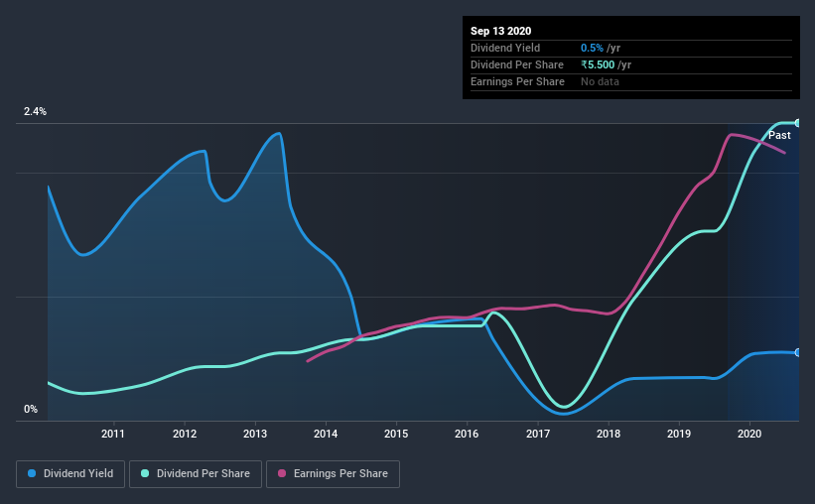Click the 'Sep 13 2020' tooltip date
The width and height of the screenshot is (815, 504).
click(x=500, y=31)
